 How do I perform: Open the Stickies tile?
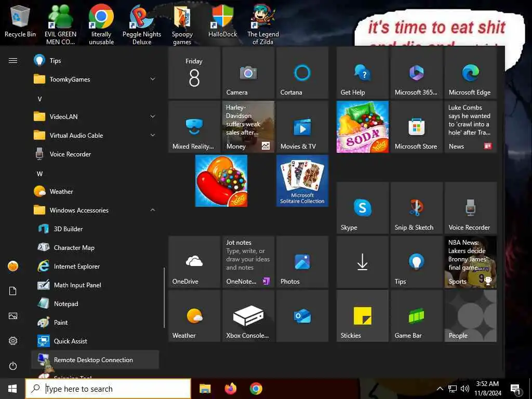click(362, 315)
